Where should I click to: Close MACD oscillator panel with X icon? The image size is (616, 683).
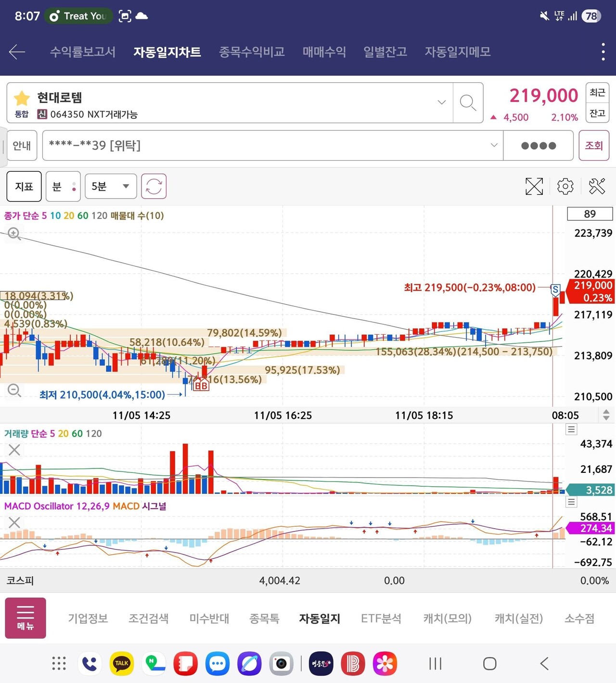tap(14, 522)
